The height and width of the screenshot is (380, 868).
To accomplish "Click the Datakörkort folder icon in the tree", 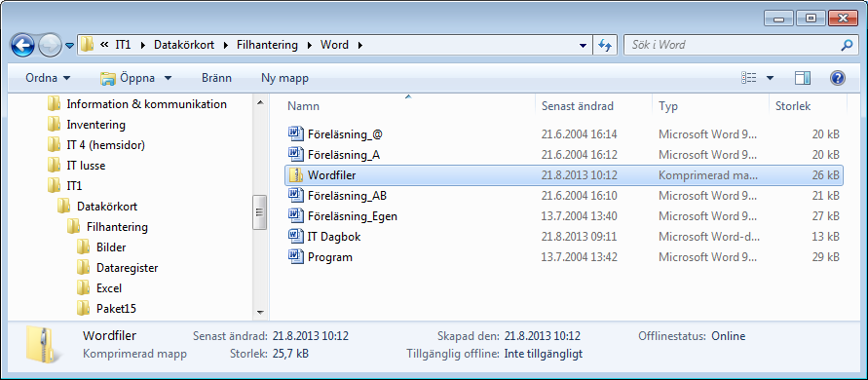I will tap(63, 206).
